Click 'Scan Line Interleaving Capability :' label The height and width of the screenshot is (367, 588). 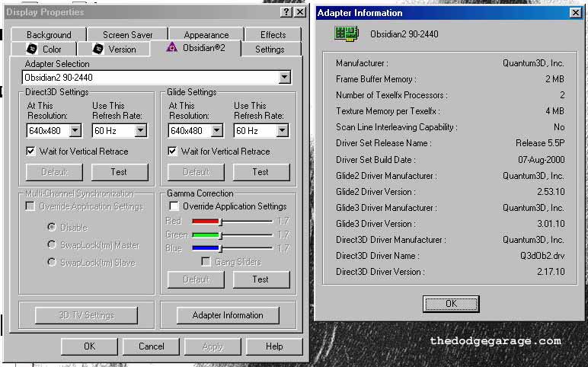pos(397,127)
